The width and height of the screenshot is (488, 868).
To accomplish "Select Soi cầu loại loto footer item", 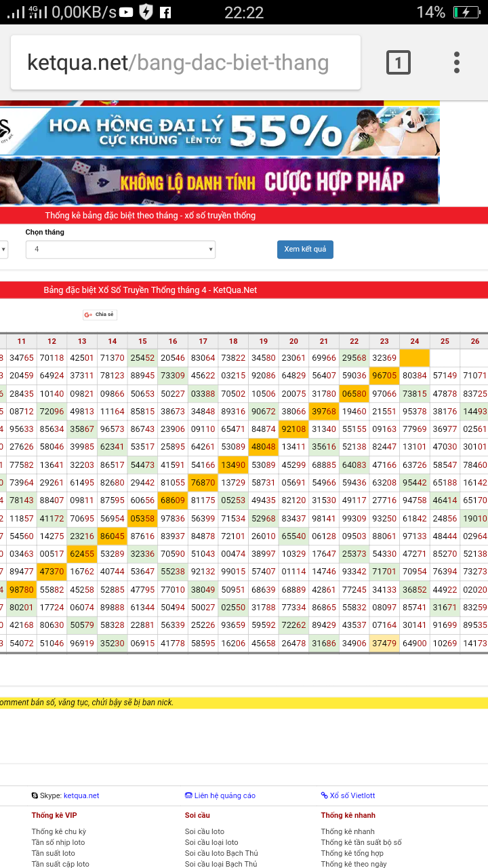I will click(211, 842).
